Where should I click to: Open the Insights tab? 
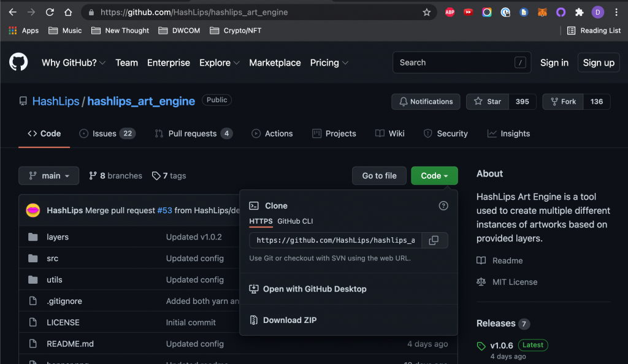point(508,134)
